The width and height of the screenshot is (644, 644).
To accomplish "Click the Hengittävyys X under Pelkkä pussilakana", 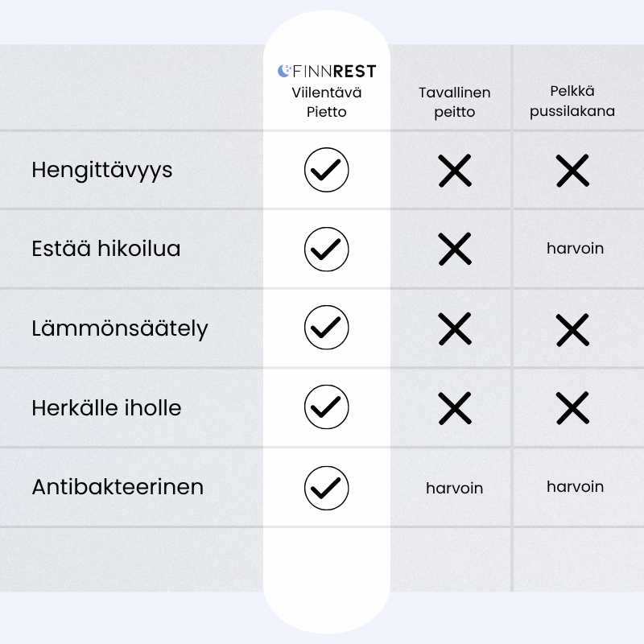I will [572, 171].
